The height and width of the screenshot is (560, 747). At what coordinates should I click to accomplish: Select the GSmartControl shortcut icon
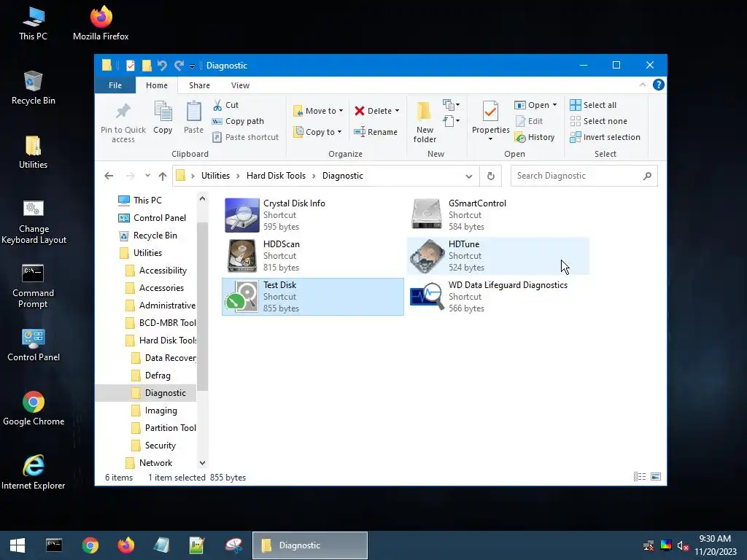(x=426, y=215)
